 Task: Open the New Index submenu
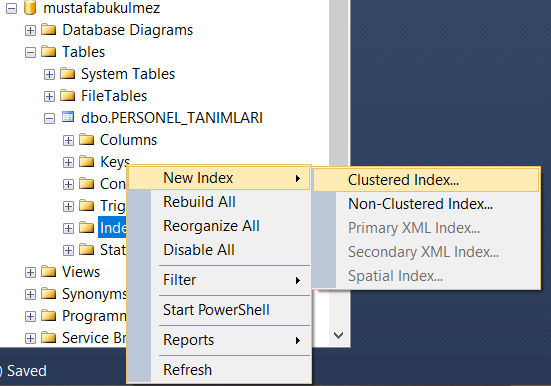coord(219,178)
